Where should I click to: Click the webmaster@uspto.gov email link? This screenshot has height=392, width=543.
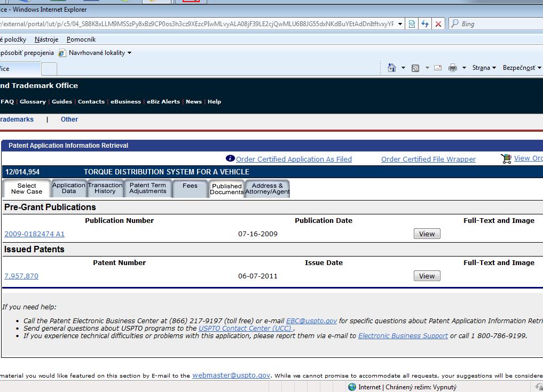pyautogui.click(x=231, y=375)
